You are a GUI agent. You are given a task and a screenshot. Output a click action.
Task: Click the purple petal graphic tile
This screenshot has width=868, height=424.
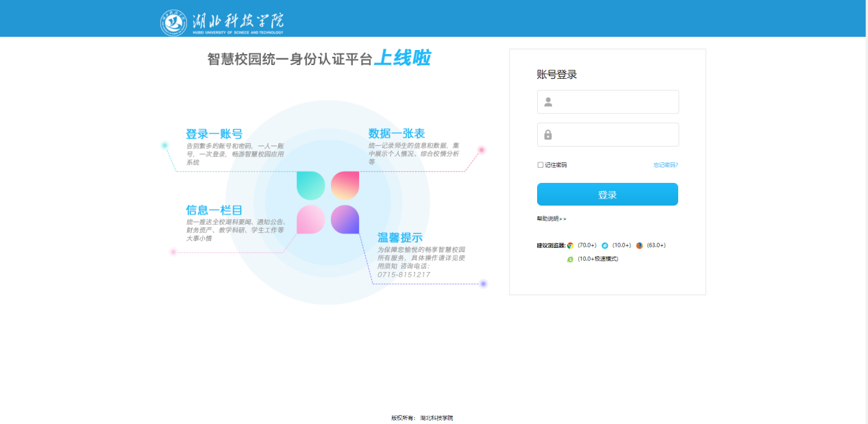point(345,219)
